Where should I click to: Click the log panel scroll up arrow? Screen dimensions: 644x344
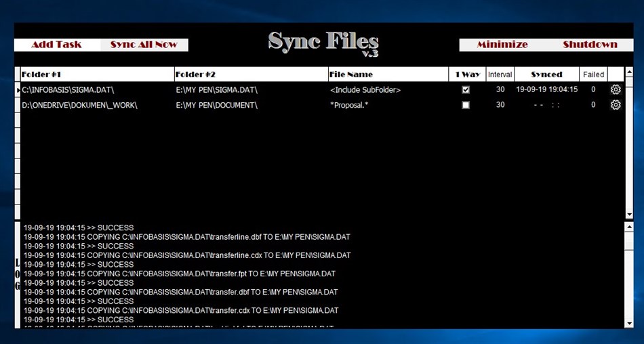pos(629,227)
